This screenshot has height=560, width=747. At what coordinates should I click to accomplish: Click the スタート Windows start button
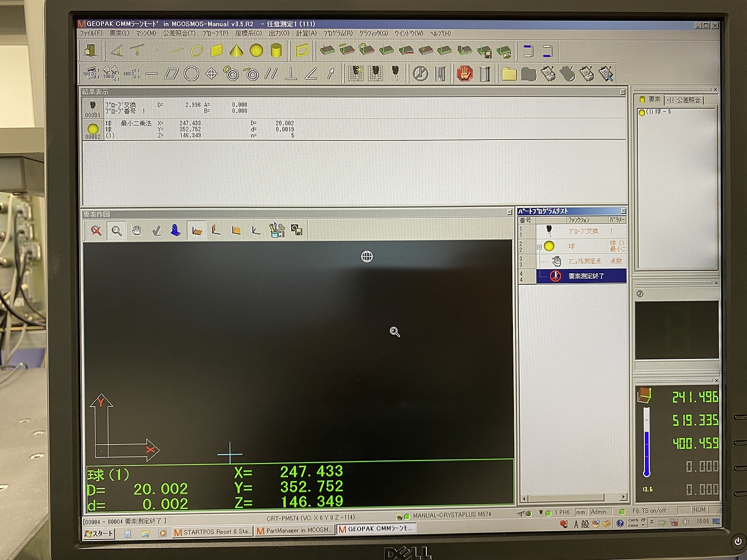pos(99,533)
